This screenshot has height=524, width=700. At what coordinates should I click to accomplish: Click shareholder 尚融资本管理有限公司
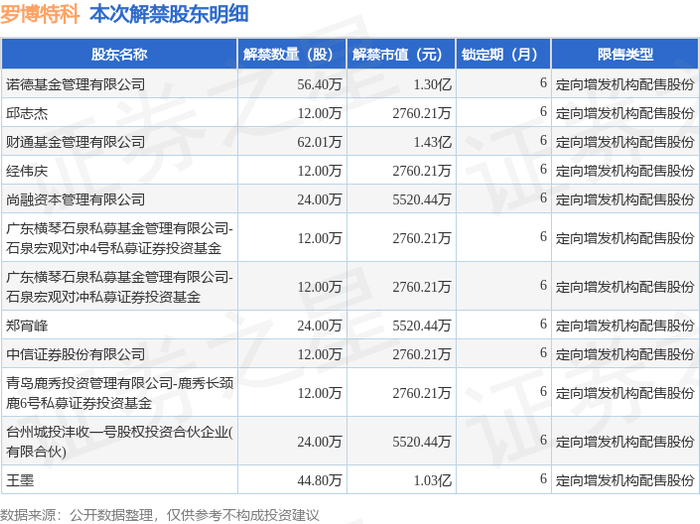75,199
